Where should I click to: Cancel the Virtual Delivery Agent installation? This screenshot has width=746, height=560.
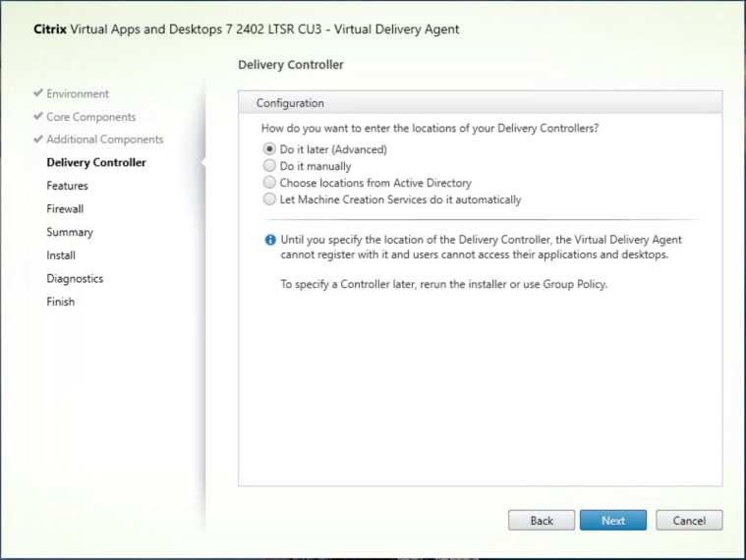pyautogui.click(x=689, y=521)
